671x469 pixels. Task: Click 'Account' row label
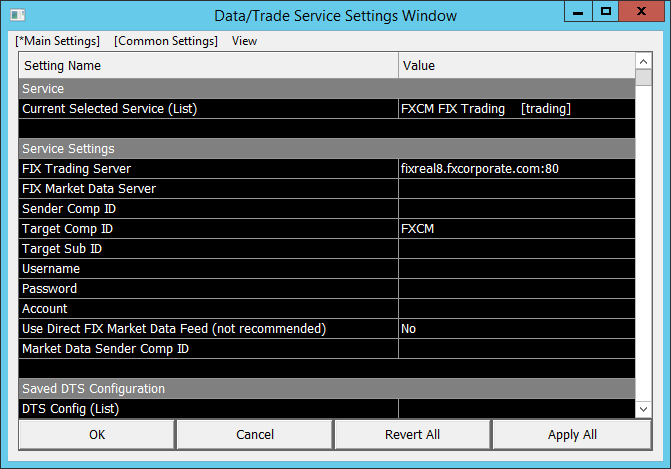pos(45,309)
